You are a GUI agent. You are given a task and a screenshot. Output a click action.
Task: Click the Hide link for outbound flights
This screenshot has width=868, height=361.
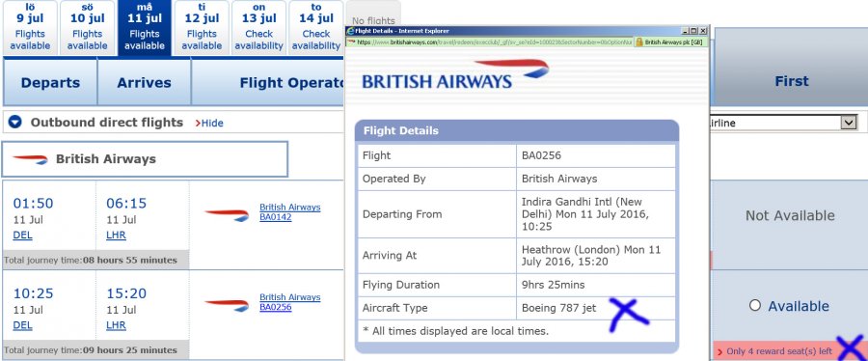coord(209,123)
